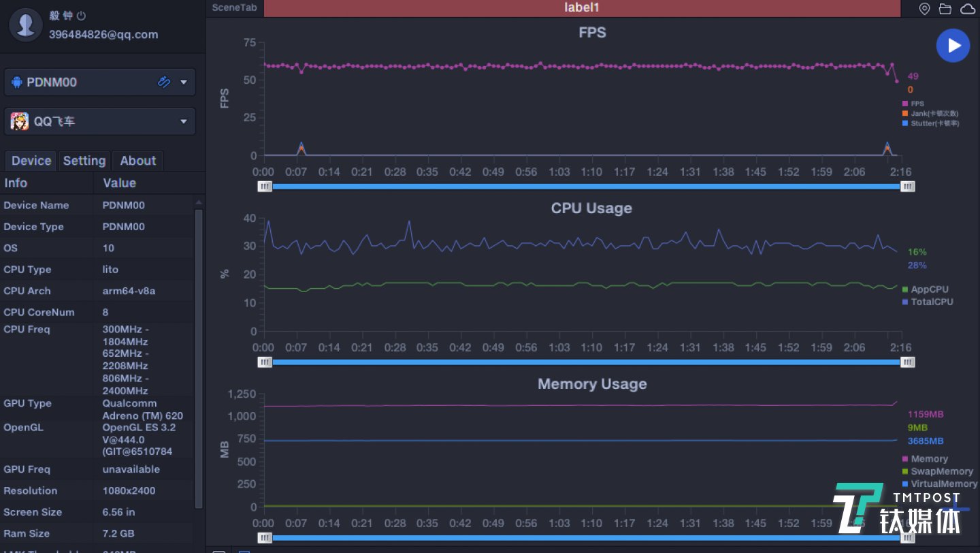Viewport: 980px width, 553px height.
Task: Open the About tab
Action: pyautogui.click(x=138, y=161)
